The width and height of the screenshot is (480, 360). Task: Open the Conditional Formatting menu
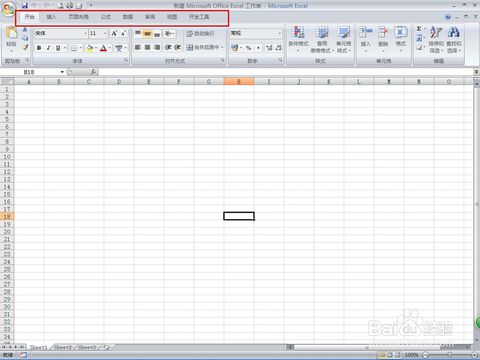(298, 39)
